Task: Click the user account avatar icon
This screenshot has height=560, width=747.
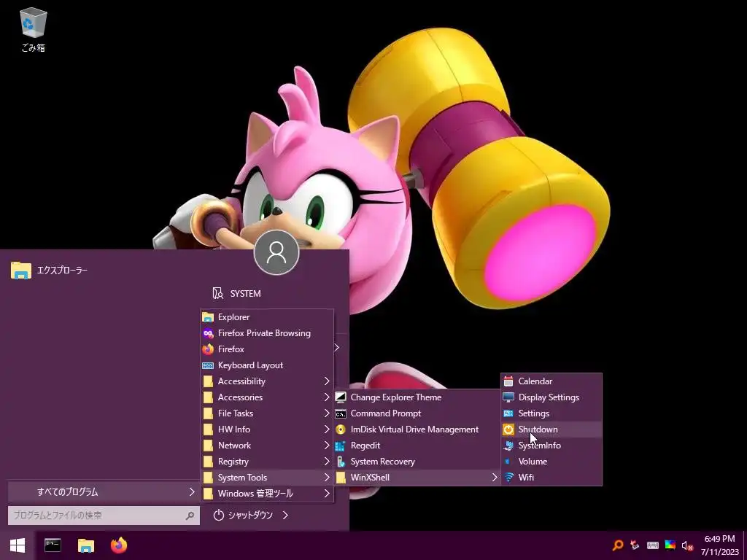Action: [276, 252]
